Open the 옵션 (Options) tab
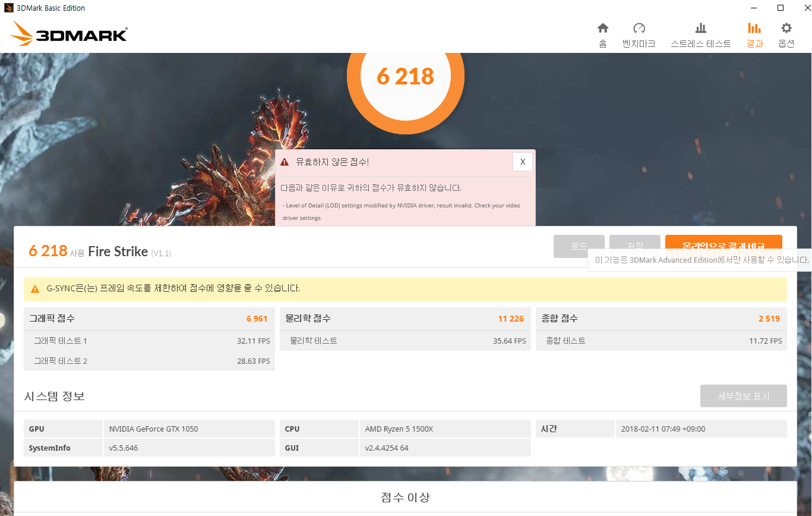The width and height of the screenshot is (812, 516). pos(786,35)
